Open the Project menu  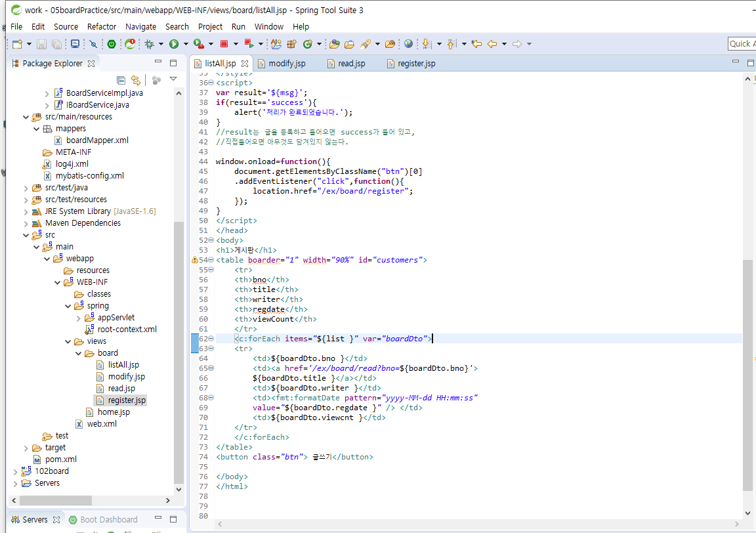[x=210, y=26]
